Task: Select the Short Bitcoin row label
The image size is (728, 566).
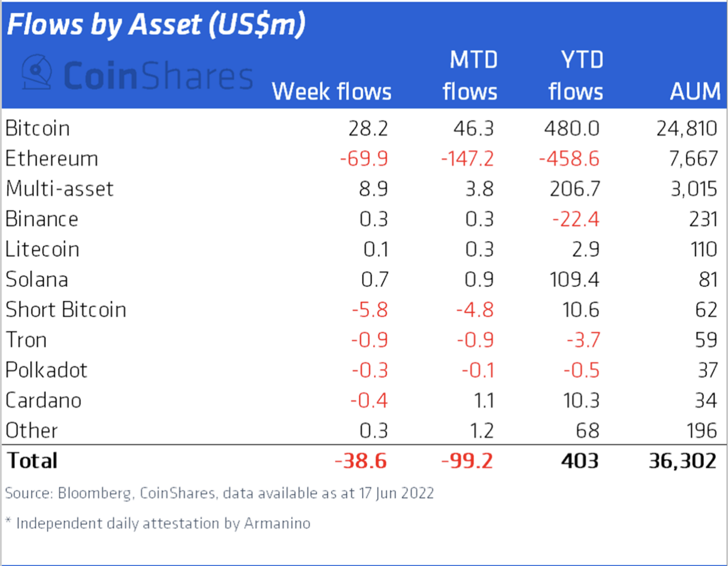Action: (66, 309)
